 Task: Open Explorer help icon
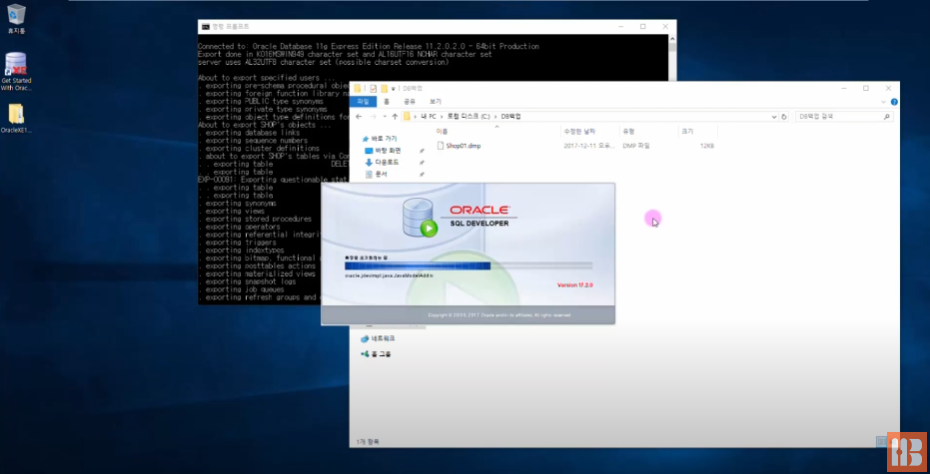click(x=894, y=102)
